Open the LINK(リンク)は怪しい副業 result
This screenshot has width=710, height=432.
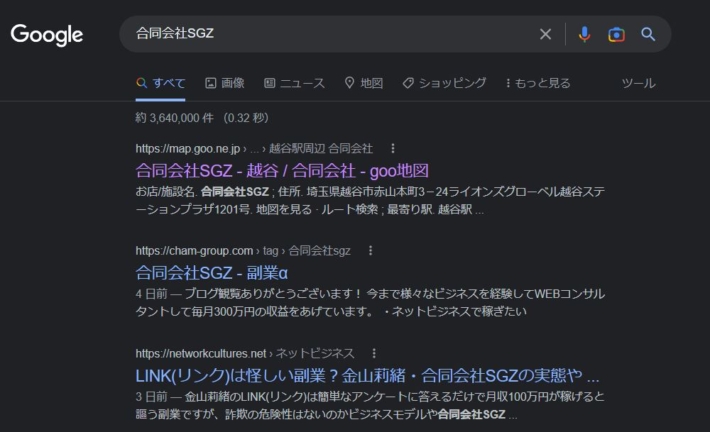pyautogui.click(x=367, y=375)
